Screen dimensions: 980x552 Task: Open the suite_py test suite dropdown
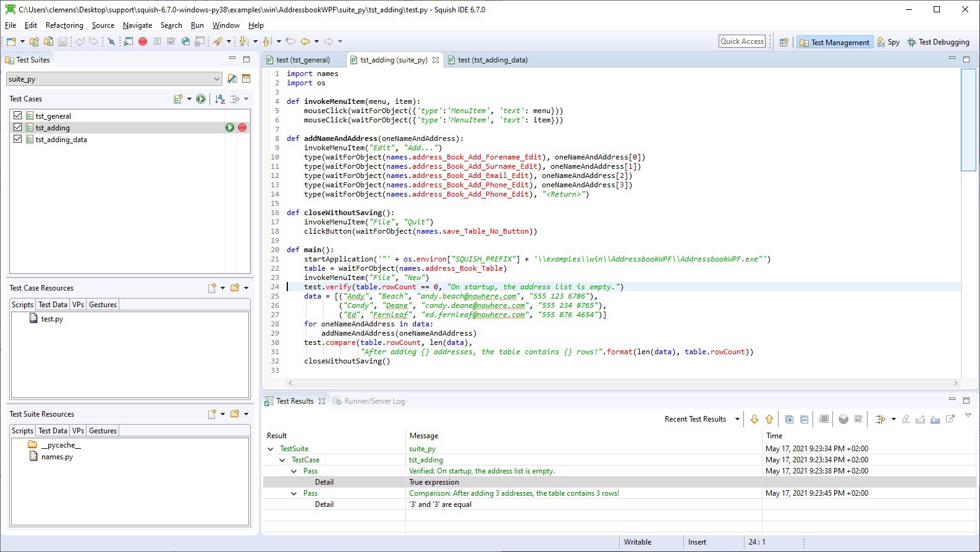[x=217, y=79]
